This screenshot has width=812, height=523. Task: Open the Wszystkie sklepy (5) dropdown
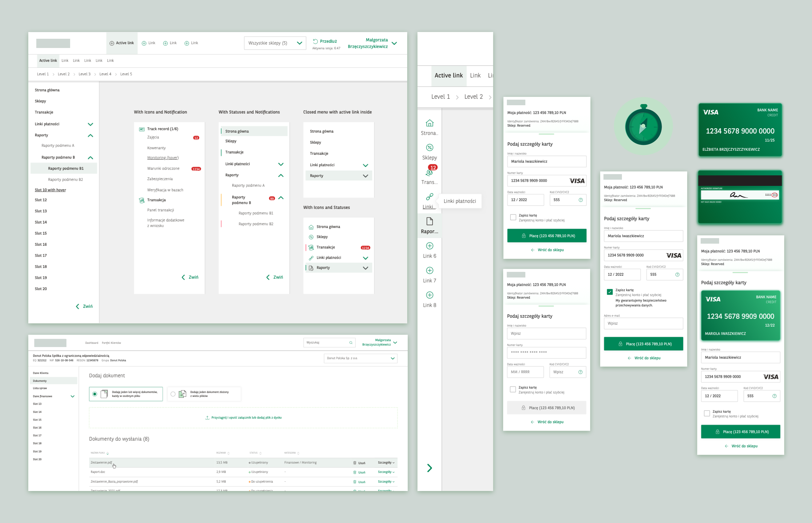pos(275,43)
